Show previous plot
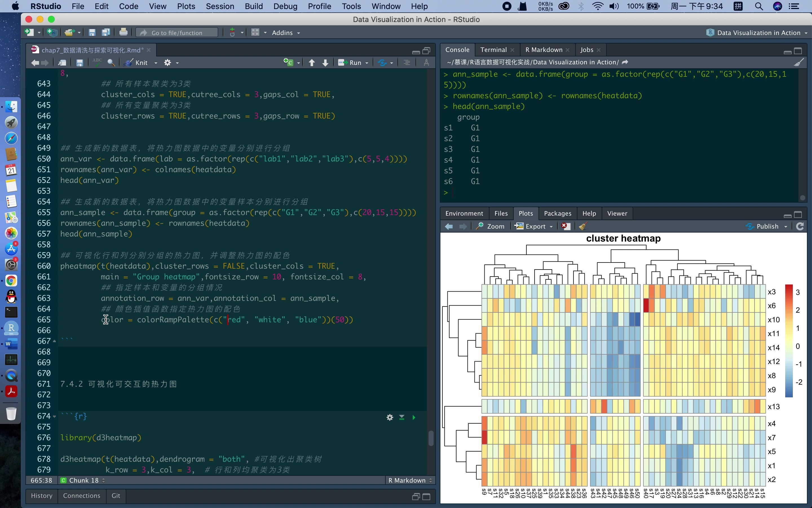Image resolution: width=812 pixels, height=508 pixels. point(449,226)
